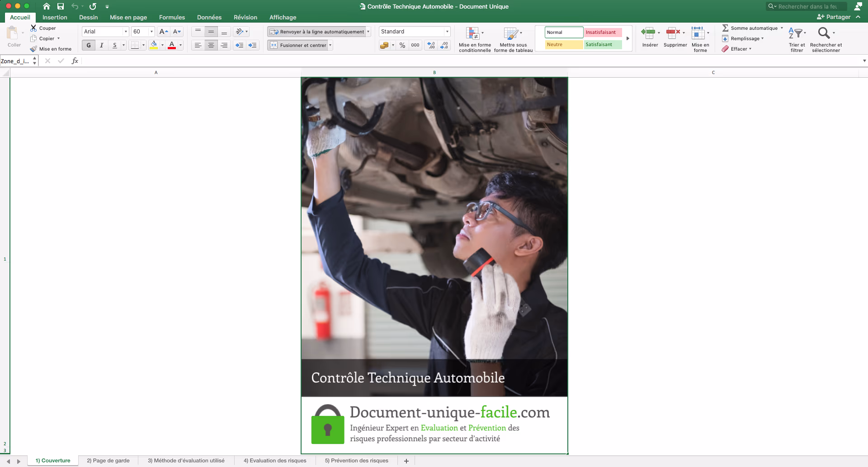Toggle italic I formatting
Screen dimensions: 868x467
point(102,45)
